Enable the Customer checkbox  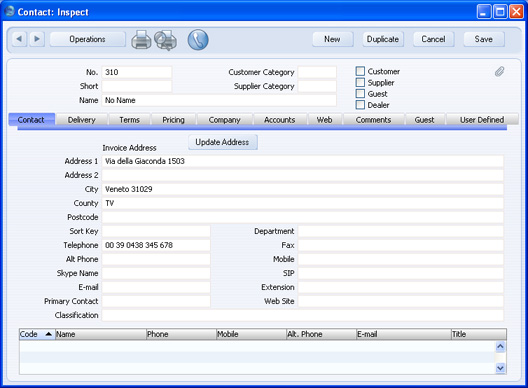(x=360, y=71)
